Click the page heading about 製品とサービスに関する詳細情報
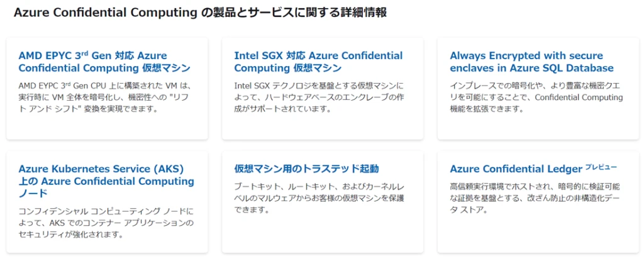This screenshot has width=644, height=259. 200,13
